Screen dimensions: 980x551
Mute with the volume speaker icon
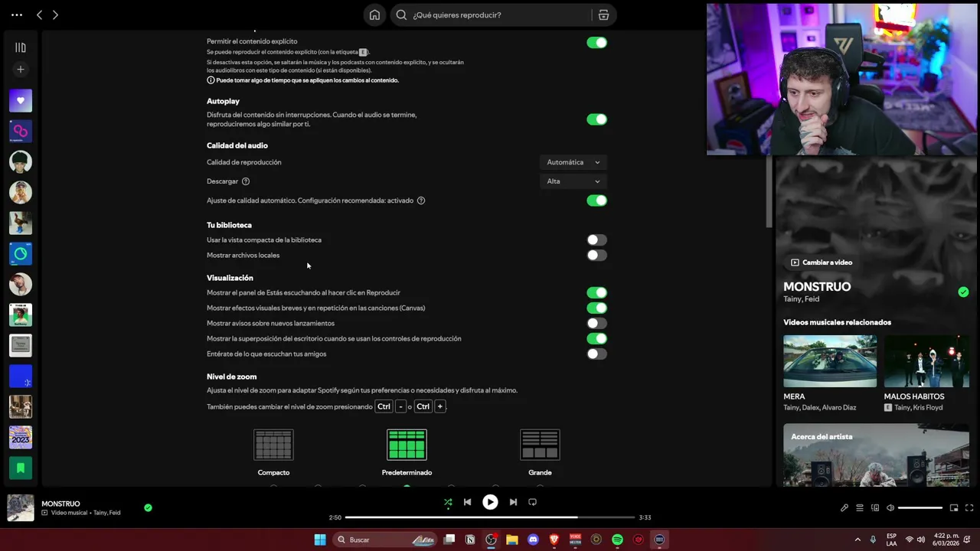pyautogui.click(x=890, y=507)
